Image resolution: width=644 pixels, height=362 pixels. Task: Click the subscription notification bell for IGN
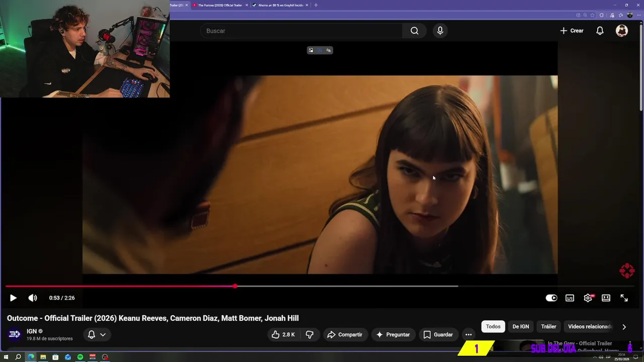(x=92, y=334)
